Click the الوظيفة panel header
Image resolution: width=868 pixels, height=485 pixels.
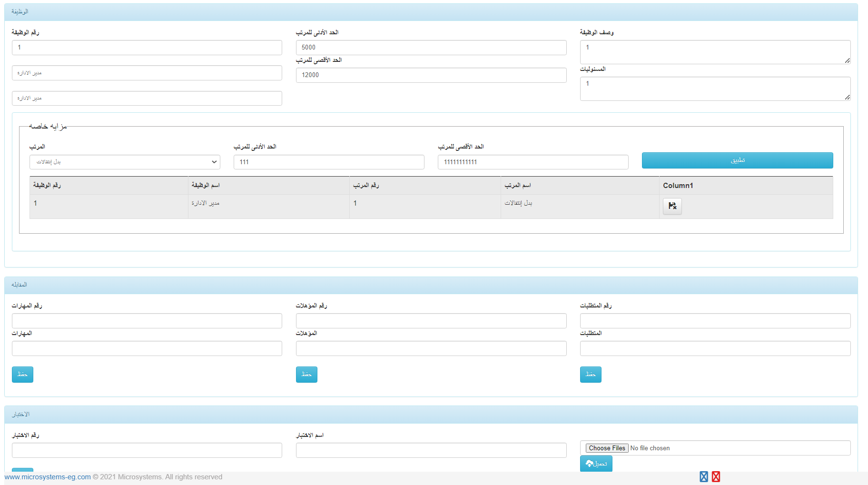tap(431, 12)
